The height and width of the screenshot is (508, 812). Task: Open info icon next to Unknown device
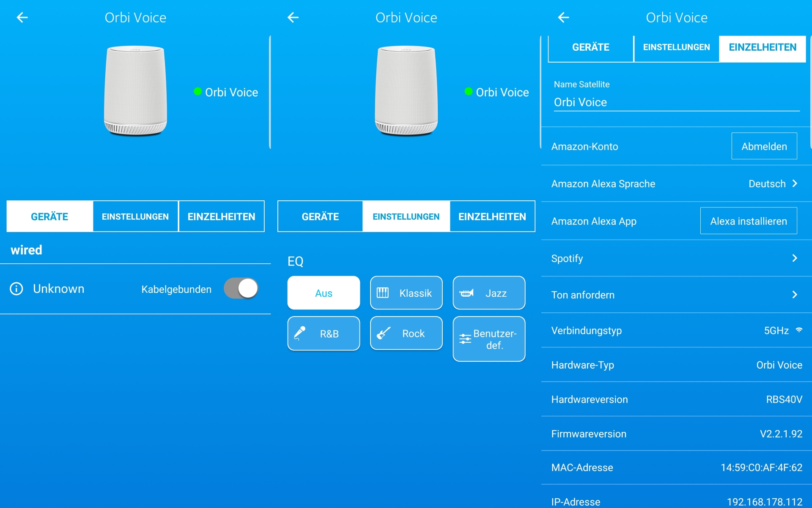click(x=16, y=289)
